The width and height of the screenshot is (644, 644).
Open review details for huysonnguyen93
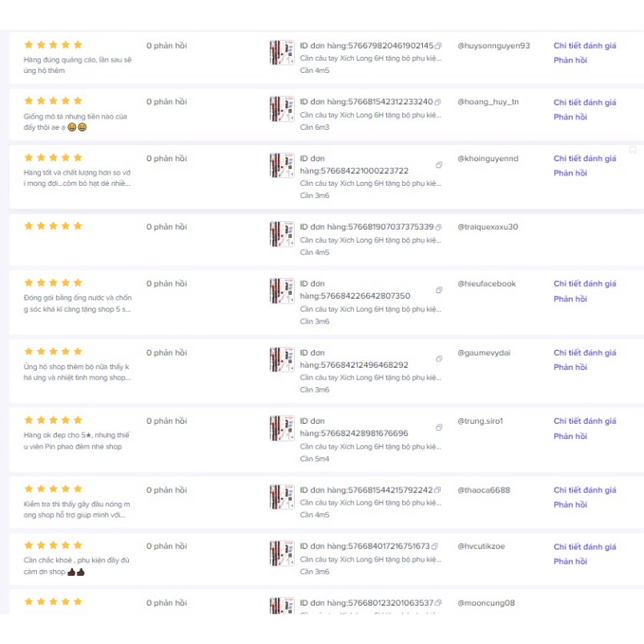[585, 46]
